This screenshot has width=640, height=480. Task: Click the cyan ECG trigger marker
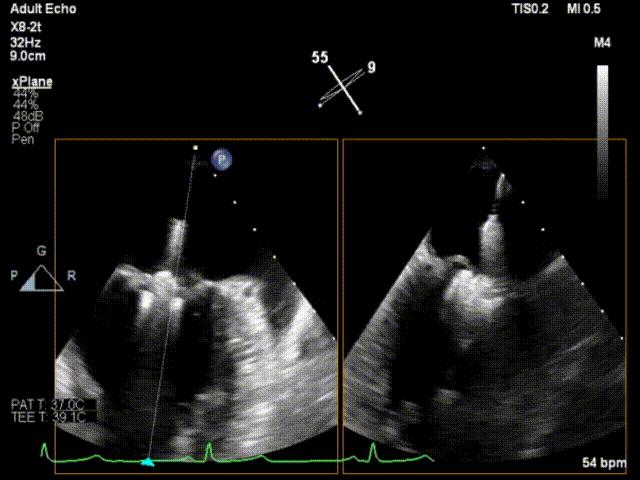tap(148, 462)
